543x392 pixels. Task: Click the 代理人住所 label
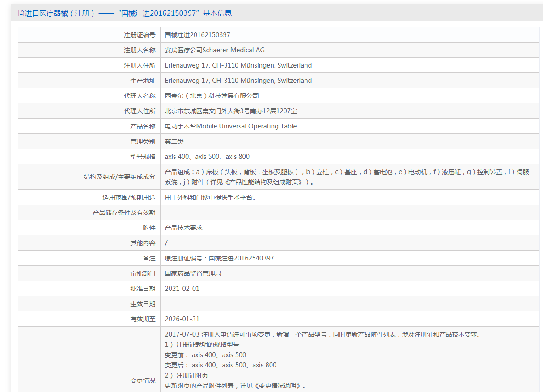coord(140,111)
